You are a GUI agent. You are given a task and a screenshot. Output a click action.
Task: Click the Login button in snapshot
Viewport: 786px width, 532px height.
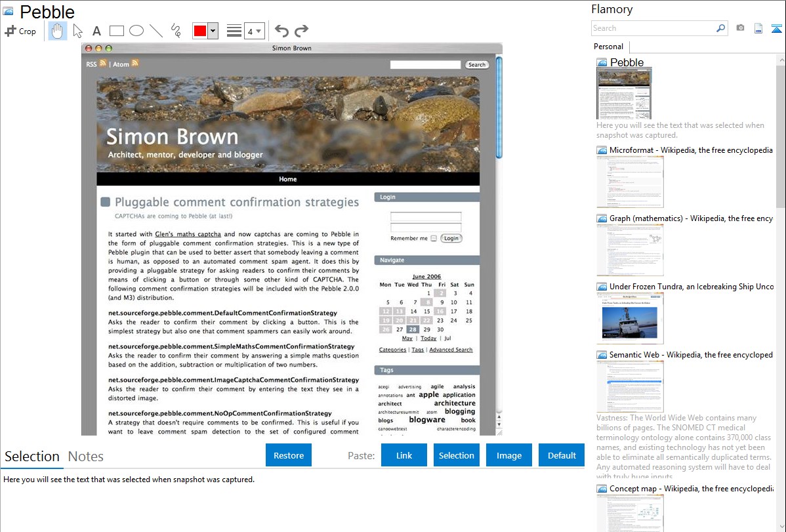click(x=451, y=238)
